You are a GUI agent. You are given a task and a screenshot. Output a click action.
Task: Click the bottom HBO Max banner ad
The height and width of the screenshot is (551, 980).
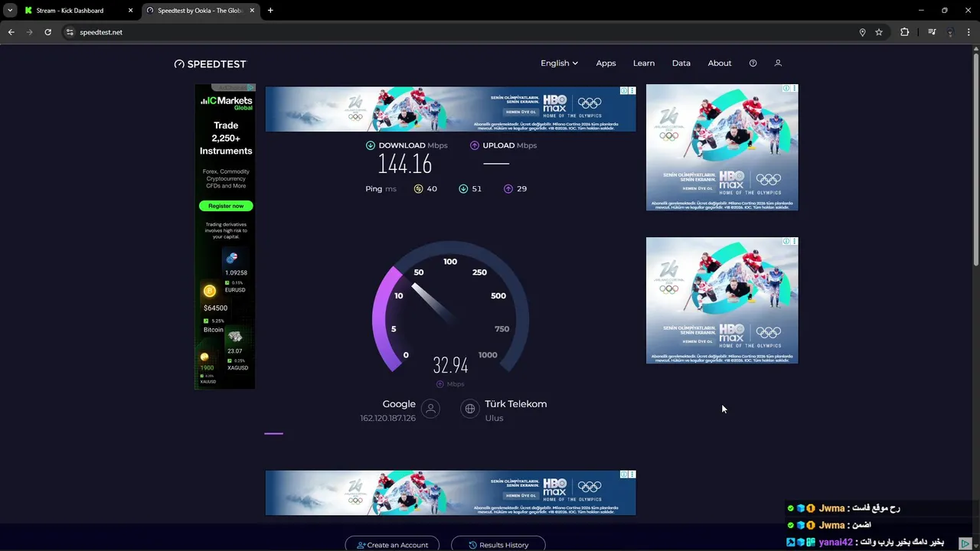coord(450,493)
